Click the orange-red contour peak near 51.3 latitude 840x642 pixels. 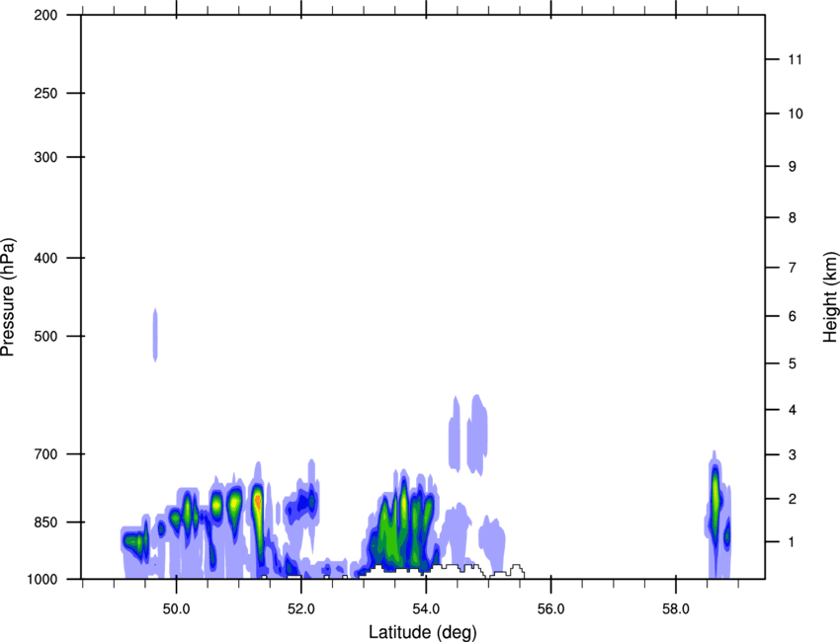[x=258, y=502]
